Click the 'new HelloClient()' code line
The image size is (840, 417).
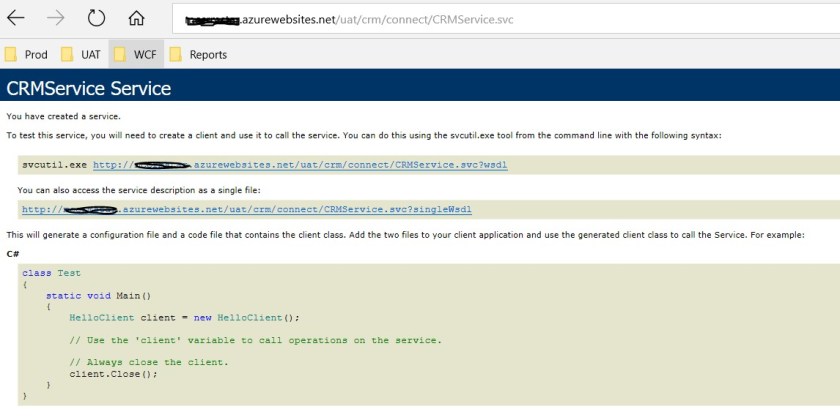pos(184,317)
